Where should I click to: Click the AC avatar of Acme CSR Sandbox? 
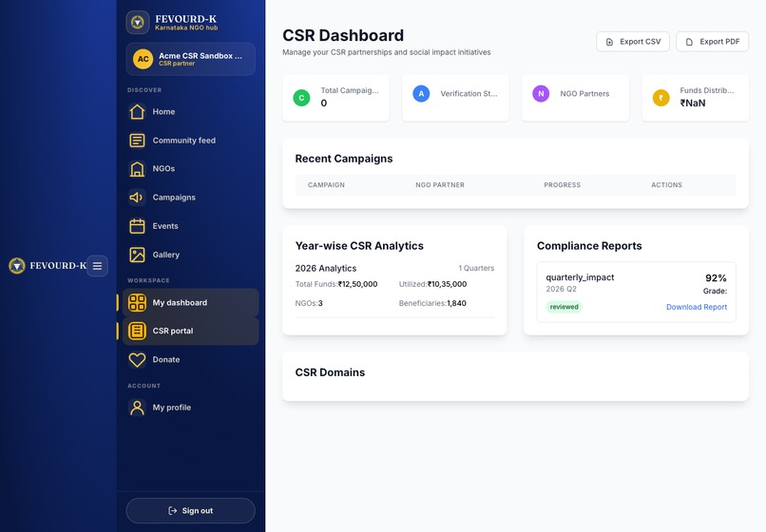(144, 59)
